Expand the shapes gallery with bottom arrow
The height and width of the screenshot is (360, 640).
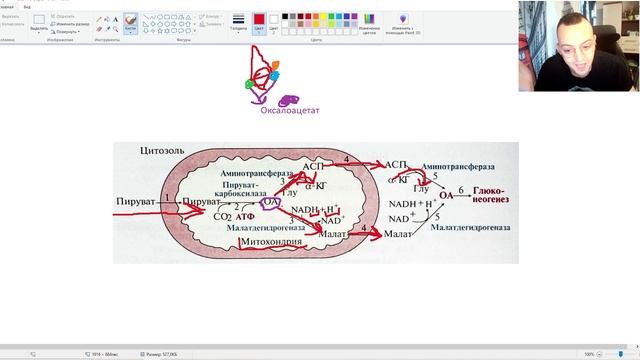coord(194,31)
